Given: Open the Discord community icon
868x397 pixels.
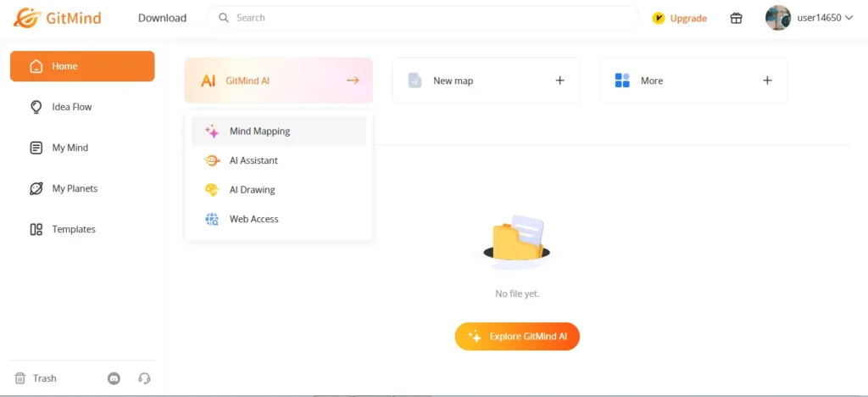Looking at the screenshot, I should (x=114, y=378).
